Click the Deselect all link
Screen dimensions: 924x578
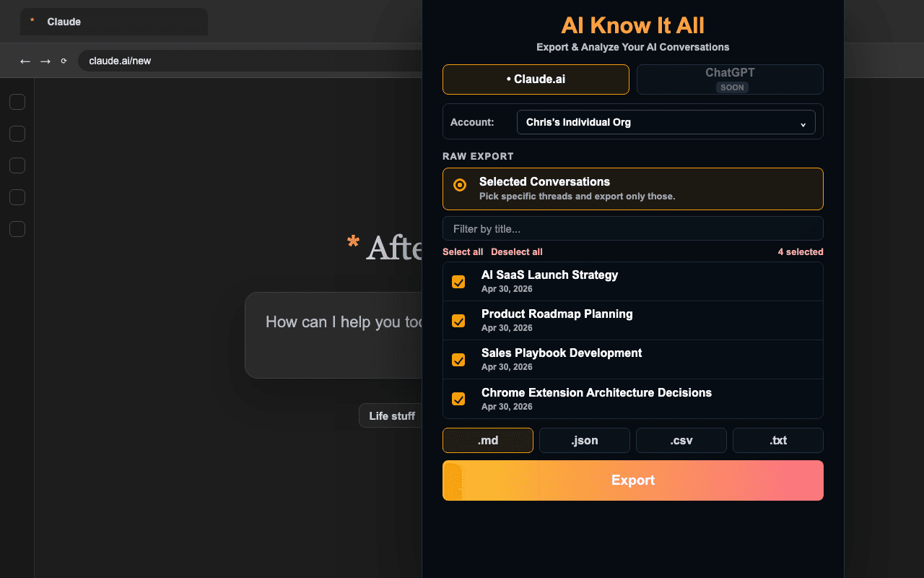point(517,252)
